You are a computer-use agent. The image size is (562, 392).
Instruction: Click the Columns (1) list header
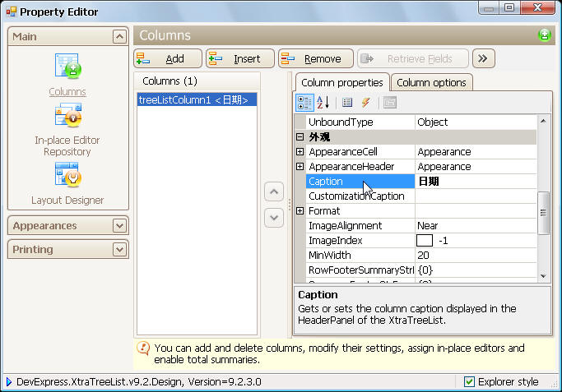pyautogui.click(x=197, y=81)
